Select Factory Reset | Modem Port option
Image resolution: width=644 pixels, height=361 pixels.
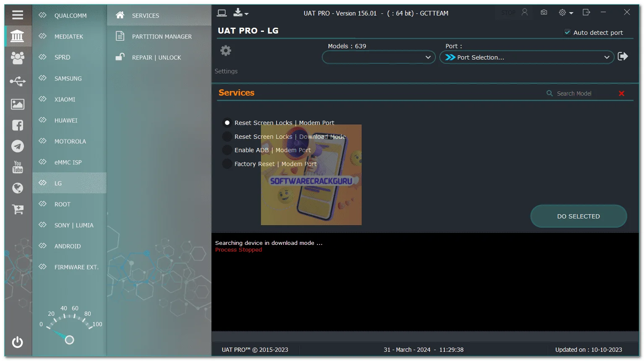[x=270, y=164]
